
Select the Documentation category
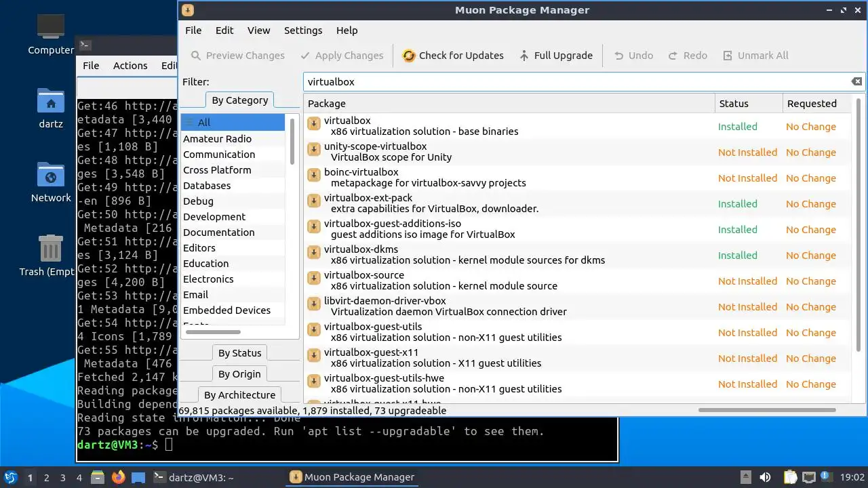click(233, 232)
